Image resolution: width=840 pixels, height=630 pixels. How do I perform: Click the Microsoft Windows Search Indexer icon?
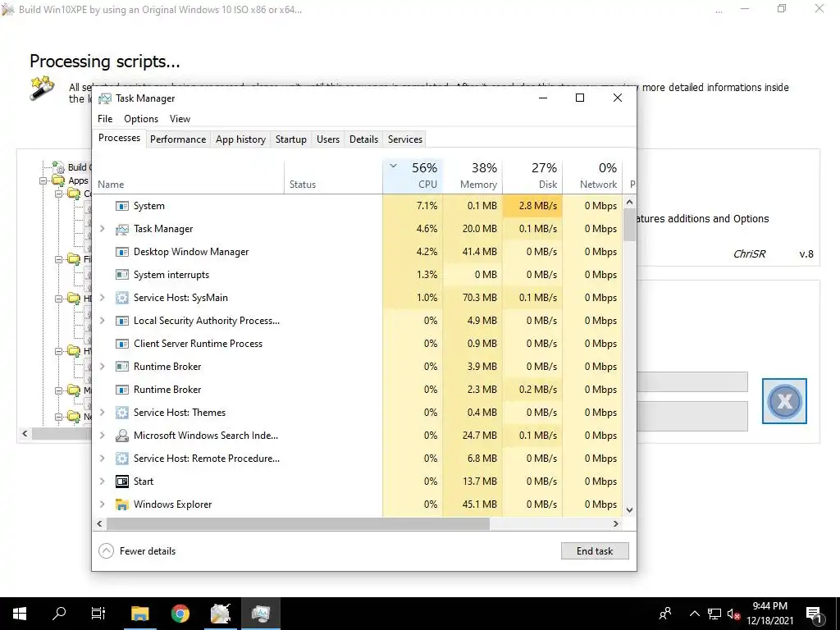(122, 436)
